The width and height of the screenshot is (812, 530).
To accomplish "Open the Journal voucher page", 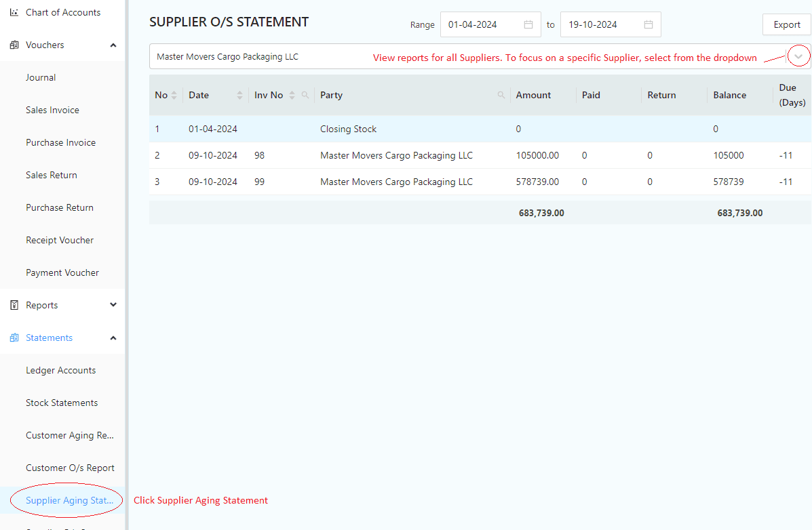I will pos(41,78).
